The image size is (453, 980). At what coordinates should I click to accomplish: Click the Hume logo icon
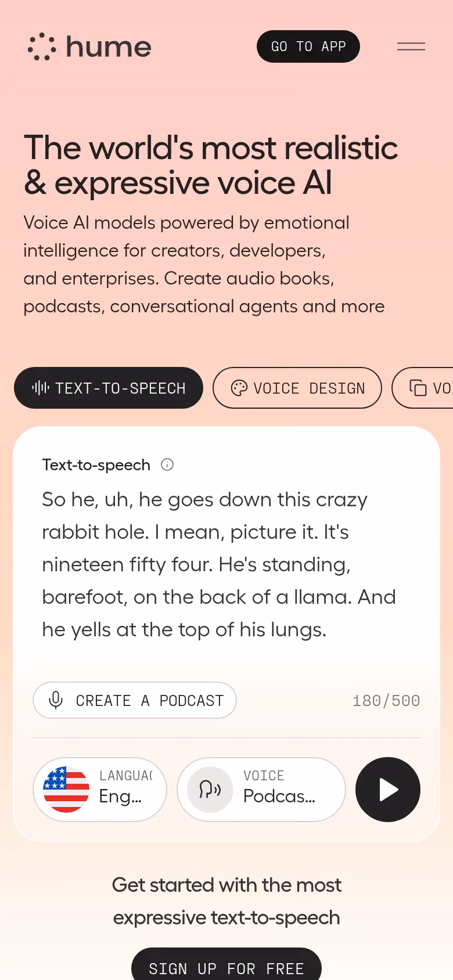point(41,46)
